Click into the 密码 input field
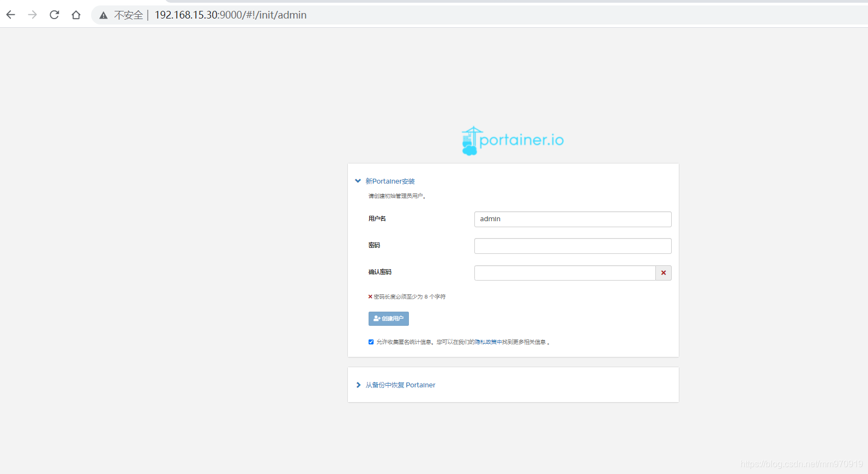Viewport: 868px width, 474px height. [x=572, y=246]
